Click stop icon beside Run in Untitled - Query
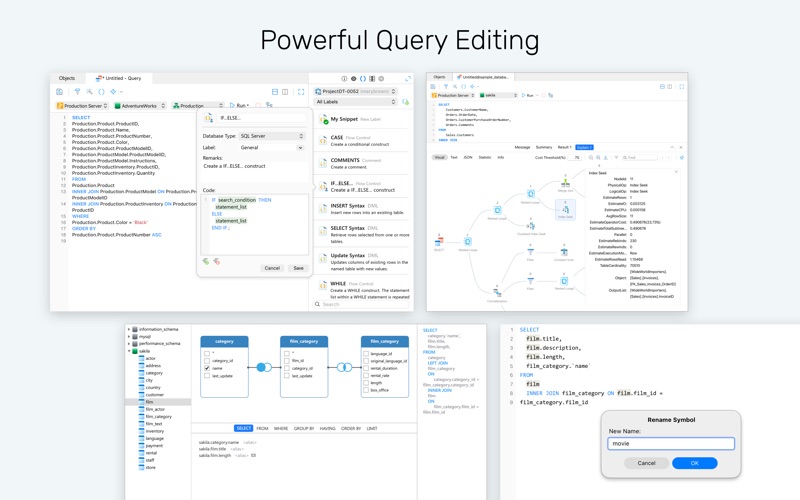This screenshot has height=500, width=800. [258, 106]
